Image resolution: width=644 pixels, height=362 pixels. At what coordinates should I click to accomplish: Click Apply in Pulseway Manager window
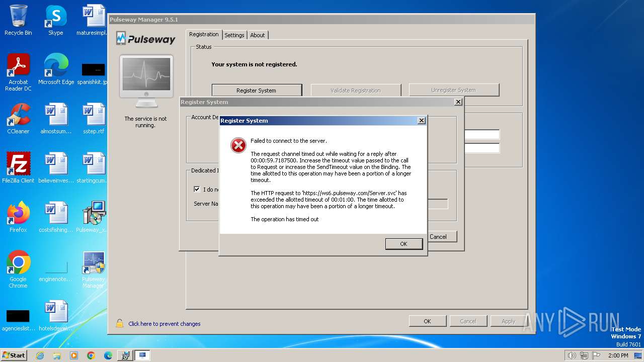coord(509,321)
